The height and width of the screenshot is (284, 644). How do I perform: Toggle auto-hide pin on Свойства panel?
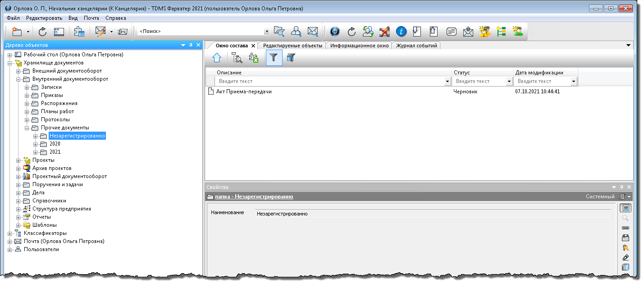click(x=621, y=187)
